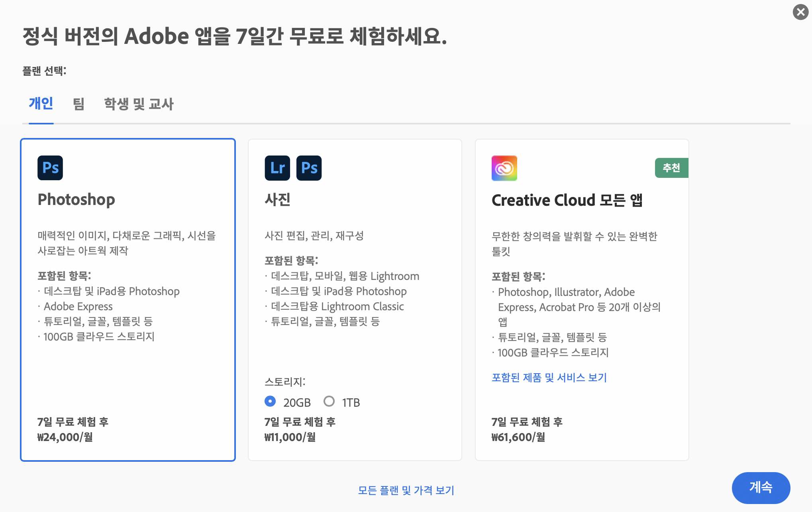The image size is (812, 512).
Task: Click the Ps icon on Photoshop card
Action: [x=50, y=168]
